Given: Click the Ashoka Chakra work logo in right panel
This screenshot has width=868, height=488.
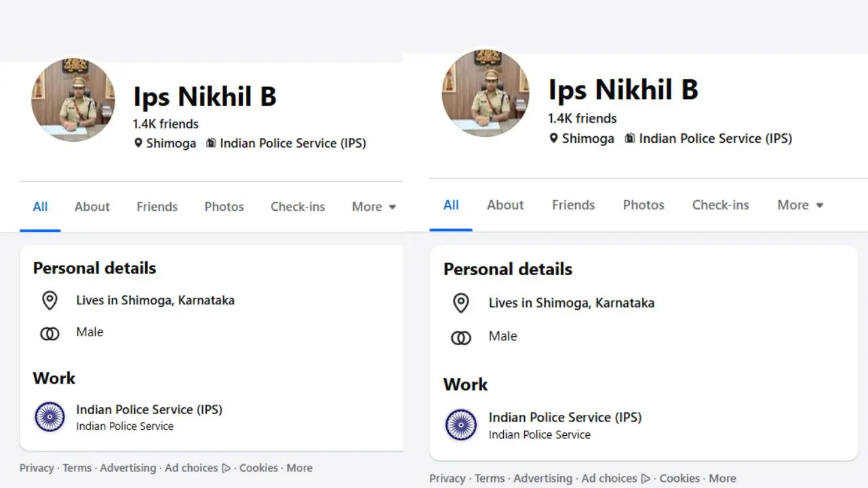Looking at the screenshot, I should 461,425.
